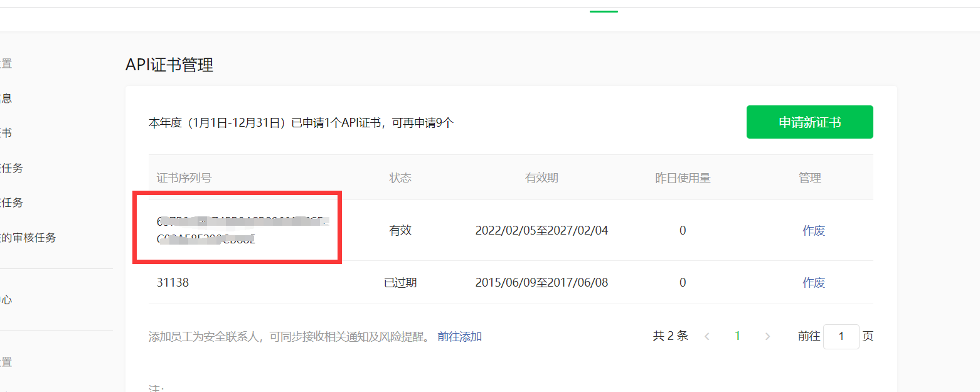
Task: Click the 昨日使用量 column header
Action: click(x=683, y=177)
